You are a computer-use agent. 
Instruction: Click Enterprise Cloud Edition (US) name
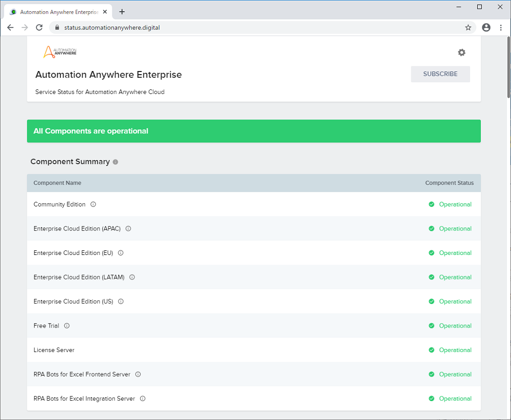coord(73,301)
